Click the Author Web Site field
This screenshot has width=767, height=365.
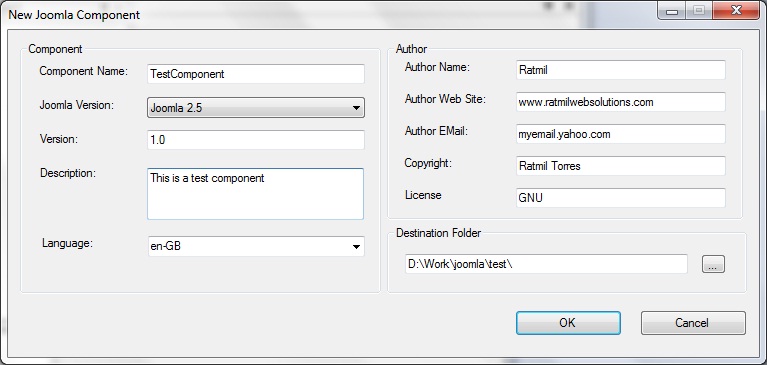(x=621, y=102)
